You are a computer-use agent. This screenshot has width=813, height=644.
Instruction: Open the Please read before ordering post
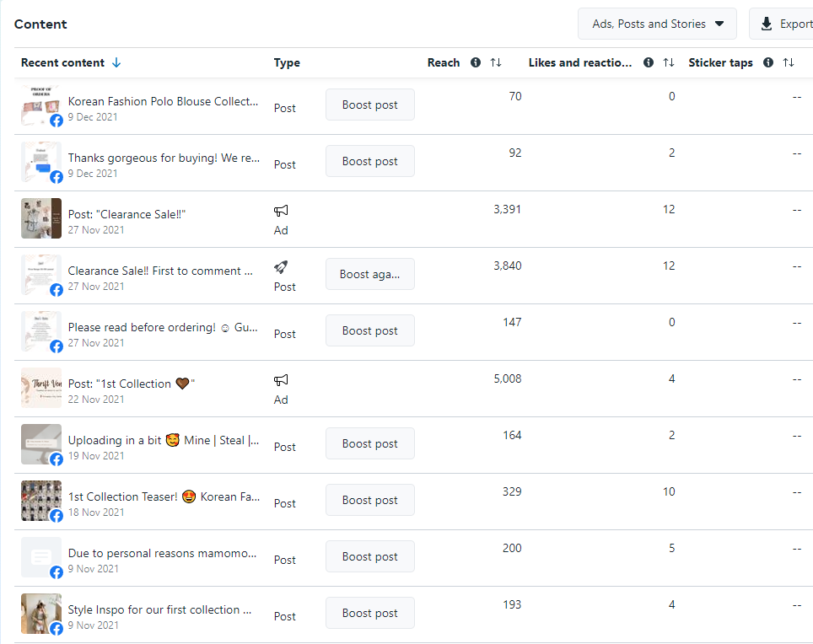point(164,327)
